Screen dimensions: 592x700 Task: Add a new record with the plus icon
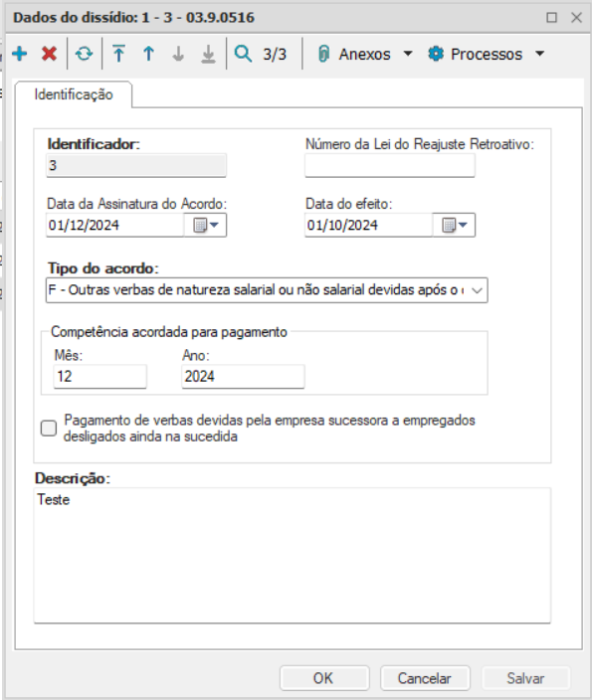(x=20, y=54)
